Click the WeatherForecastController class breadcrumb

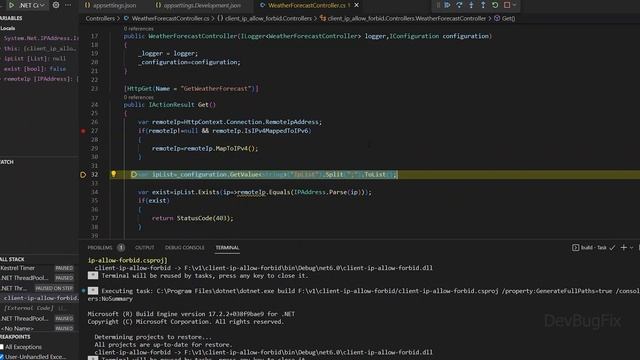pos(403,18)
